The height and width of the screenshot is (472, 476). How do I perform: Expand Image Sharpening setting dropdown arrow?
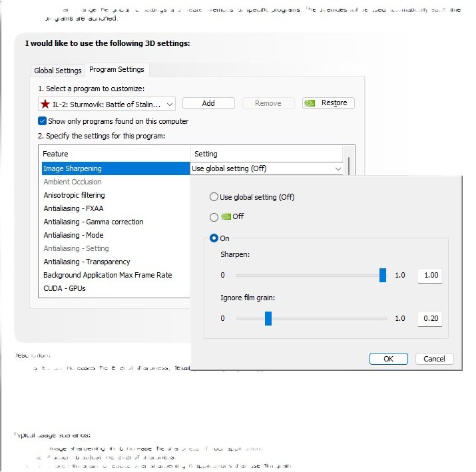click(338, 169)
